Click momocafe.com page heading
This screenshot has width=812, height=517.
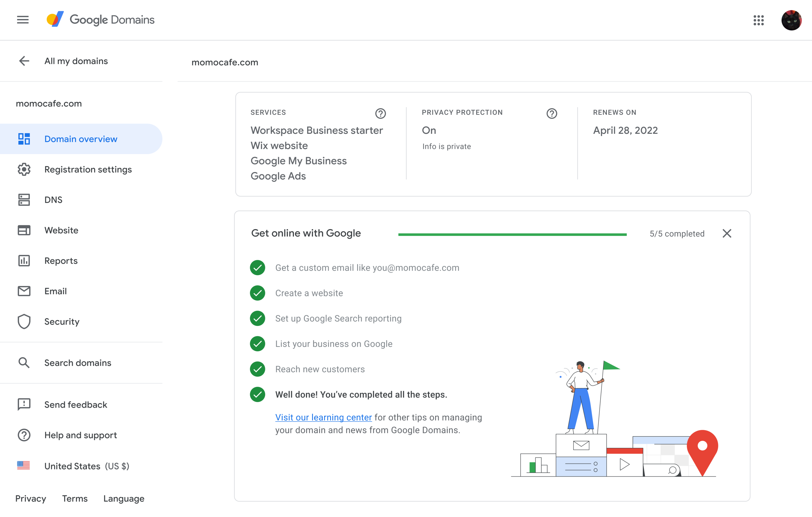225,62
